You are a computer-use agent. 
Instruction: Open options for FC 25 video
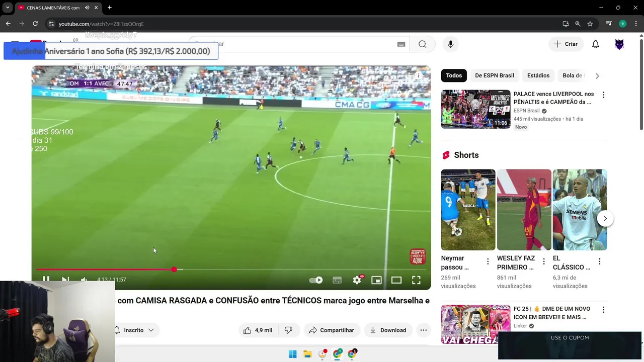pos(603,310)
